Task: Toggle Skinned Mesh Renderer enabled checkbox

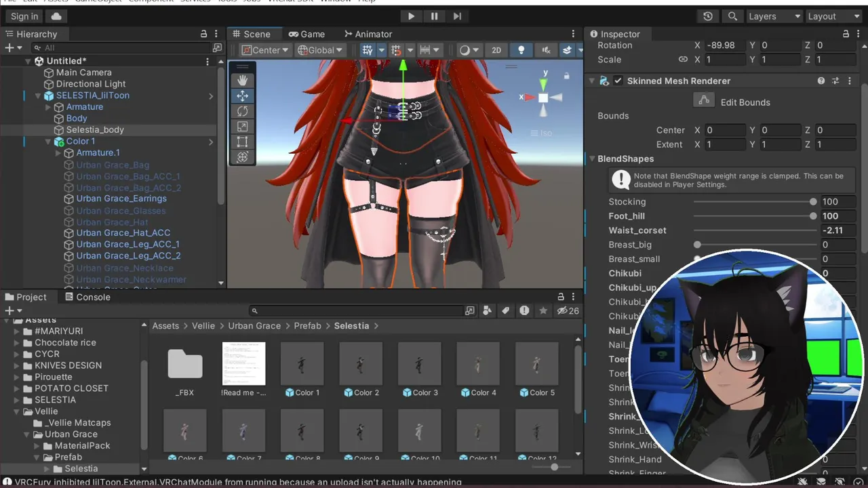Action: (x=618, y=81)
